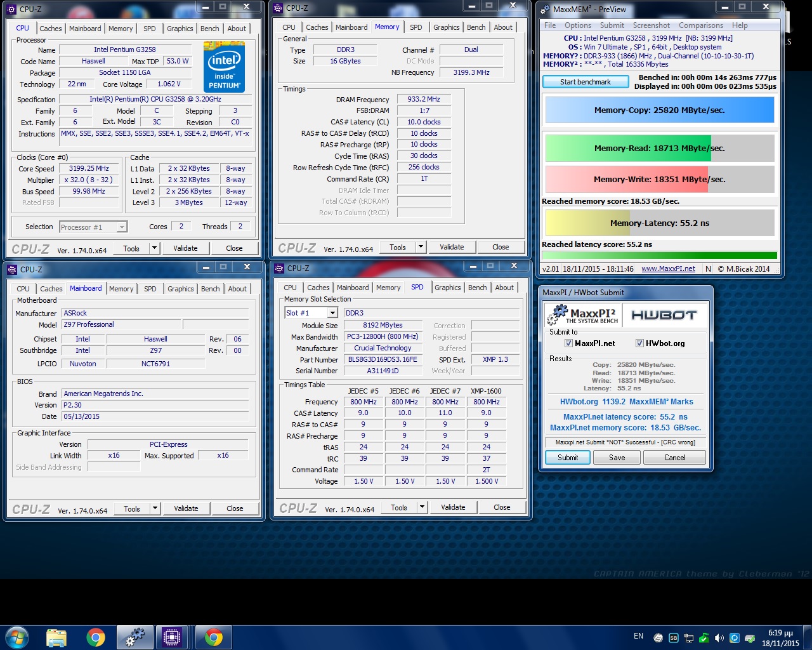Switch to Graphics tab in the Mainboard-tab window
Image resolution: width=812 pixels, height=650 pixels.
click(181, 289)
